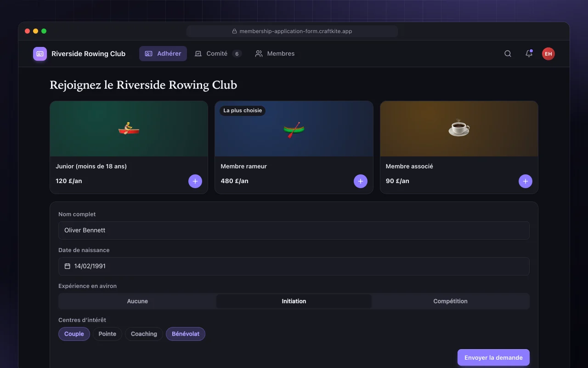
Task: Click the Comité count badge 6
Action: [x=237, y=54]
